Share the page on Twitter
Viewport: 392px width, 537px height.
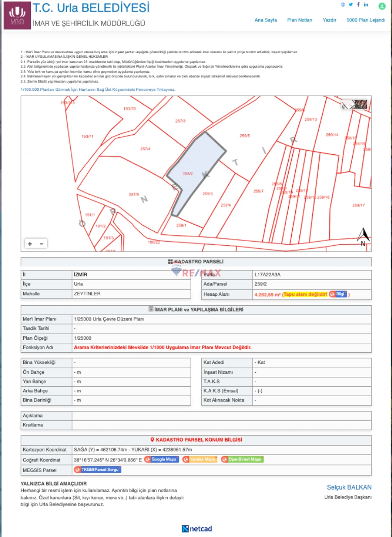(351, 4)
